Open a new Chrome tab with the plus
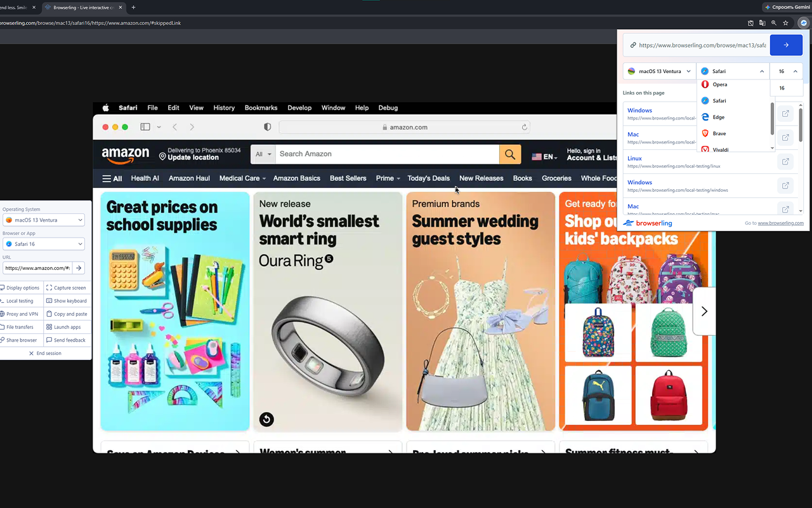The width and height of the screenshot is (812, 508). (x=133, y=7)
